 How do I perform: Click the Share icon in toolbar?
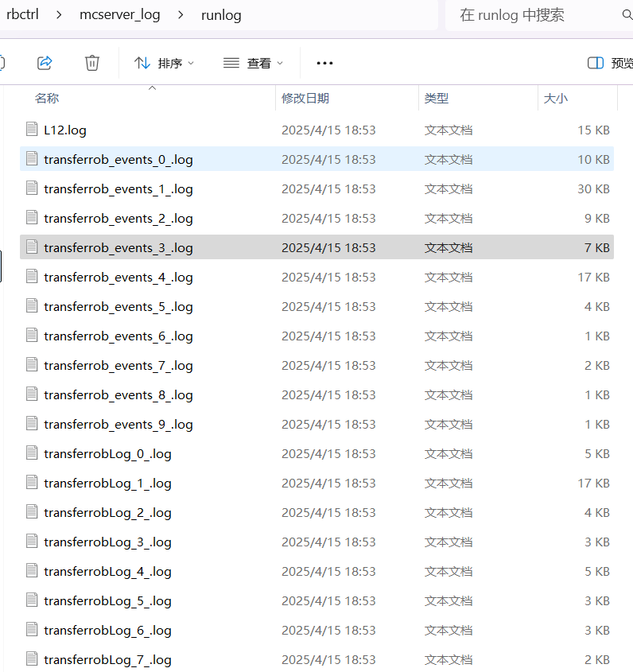[x=45, y=63]
